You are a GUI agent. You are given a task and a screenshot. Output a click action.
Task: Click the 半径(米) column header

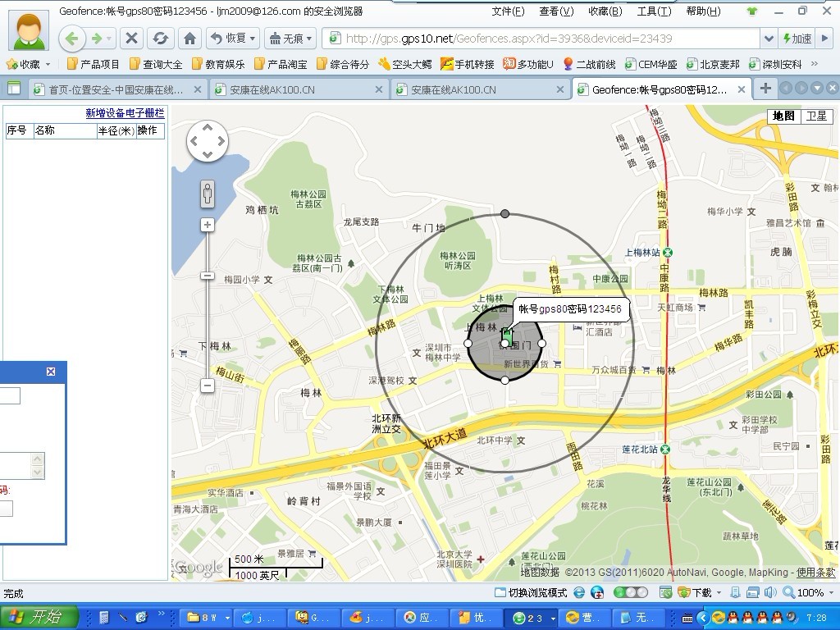pos(116,130)
